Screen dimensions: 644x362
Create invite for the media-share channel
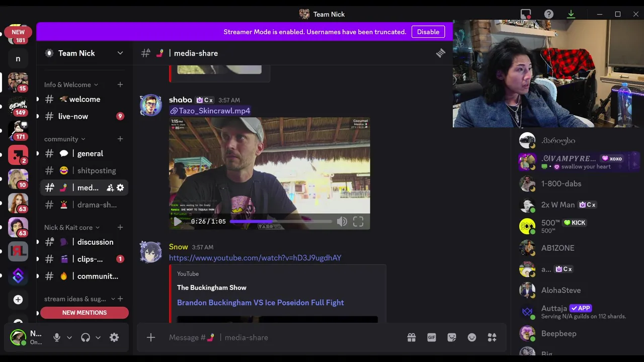(110, 188)
